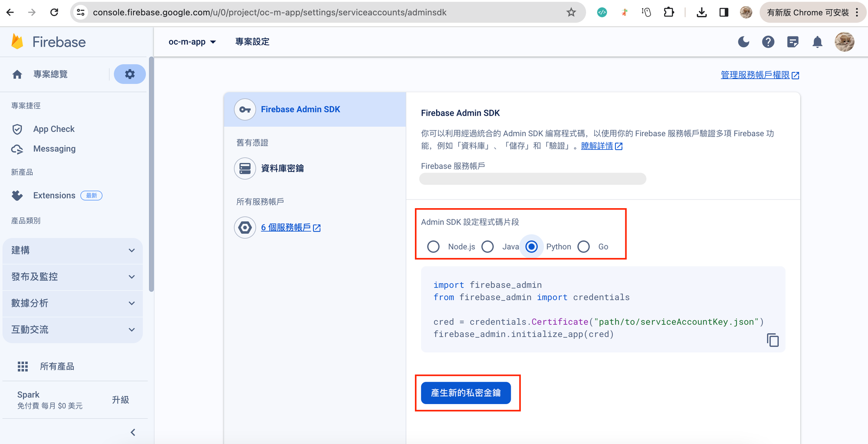Open the help question mark icon
Image resolution: width=868 pixels, height=444 pixels.
(x=768, y=42)
